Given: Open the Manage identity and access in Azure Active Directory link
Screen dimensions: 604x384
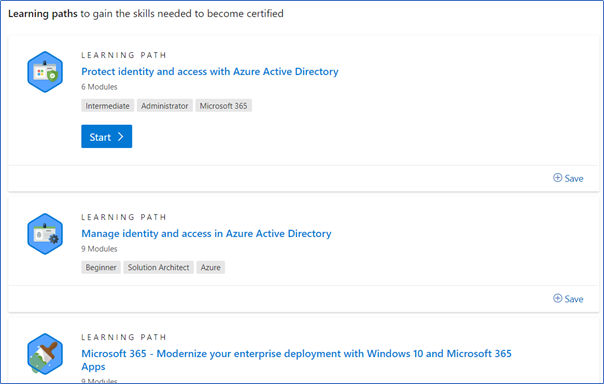Looking at the screenshot, I should pyautogui.click(x=206, y=234).
